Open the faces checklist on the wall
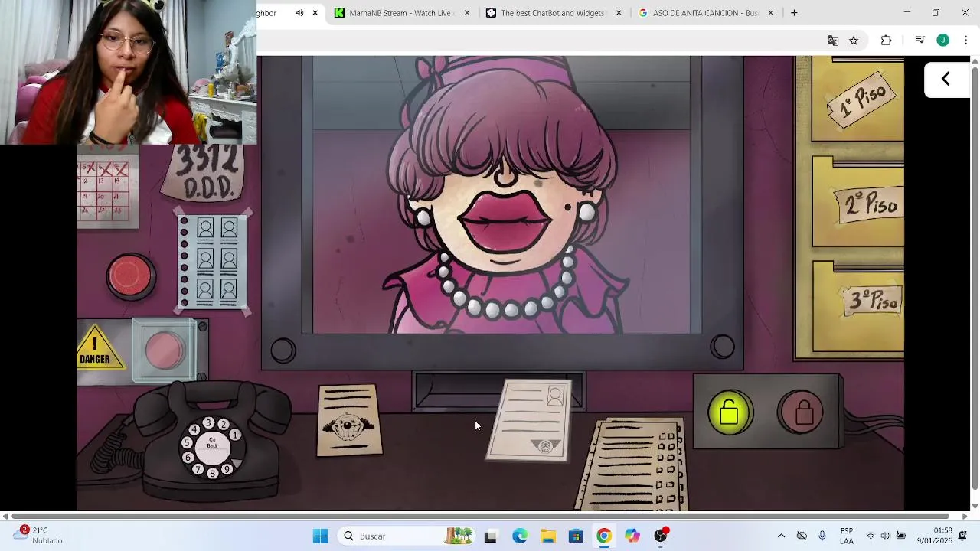This screenshot has width=980, height=551. 214,262
